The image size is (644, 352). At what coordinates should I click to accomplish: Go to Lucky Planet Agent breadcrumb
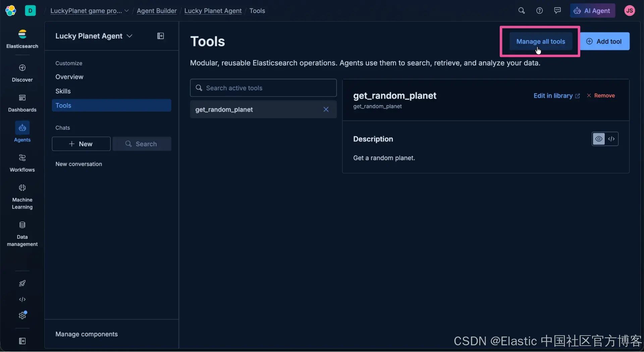pos(213,11)
